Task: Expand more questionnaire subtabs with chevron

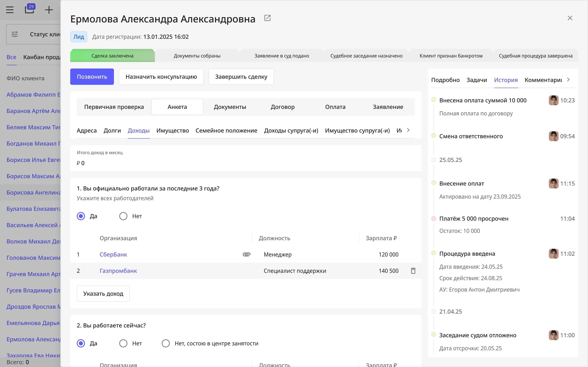Action: point(408,130)
